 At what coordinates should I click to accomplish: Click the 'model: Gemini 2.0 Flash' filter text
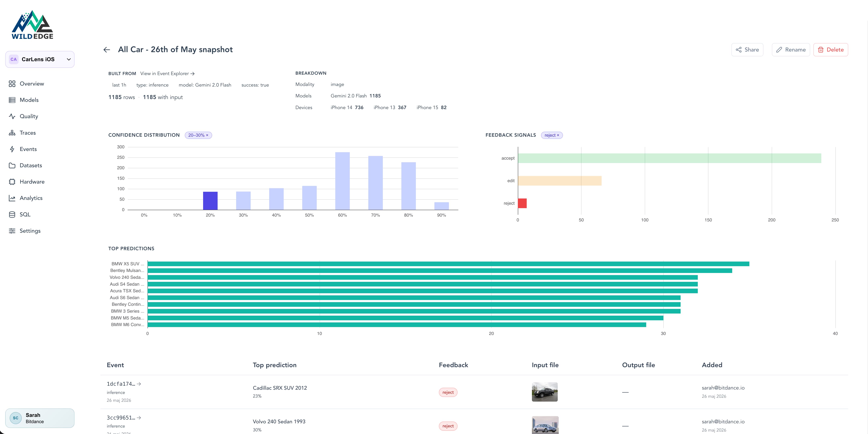point(205,85)
